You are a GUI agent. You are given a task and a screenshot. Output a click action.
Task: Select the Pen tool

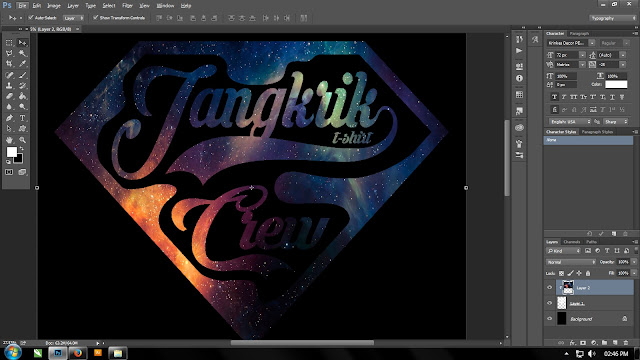point(9,118)
